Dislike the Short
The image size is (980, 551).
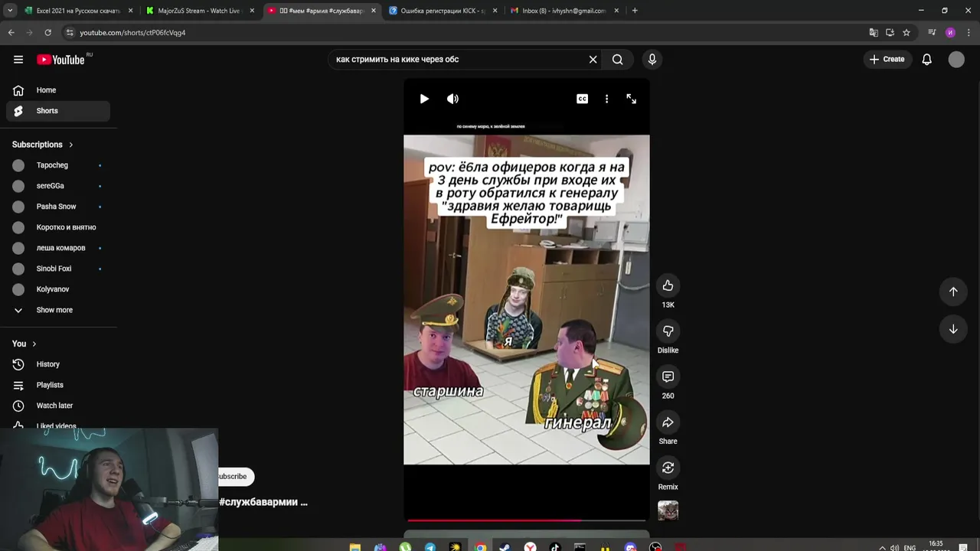click(x=668, y=331)
